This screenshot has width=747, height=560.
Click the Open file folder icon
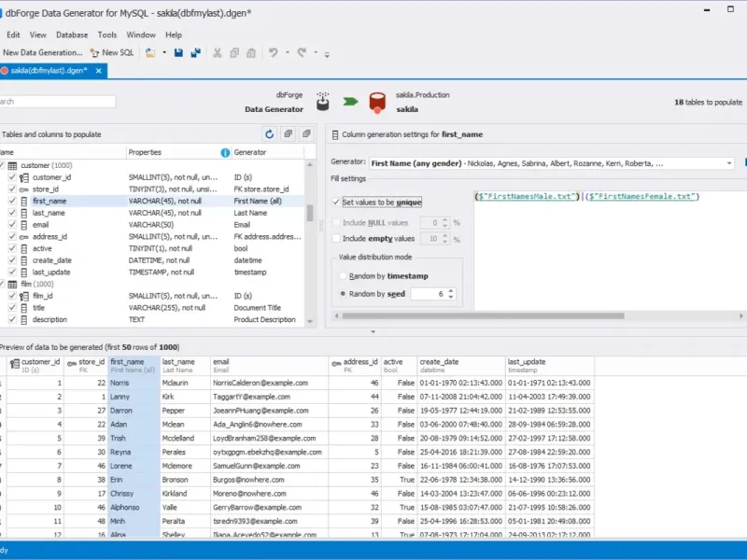coord(150,53)
